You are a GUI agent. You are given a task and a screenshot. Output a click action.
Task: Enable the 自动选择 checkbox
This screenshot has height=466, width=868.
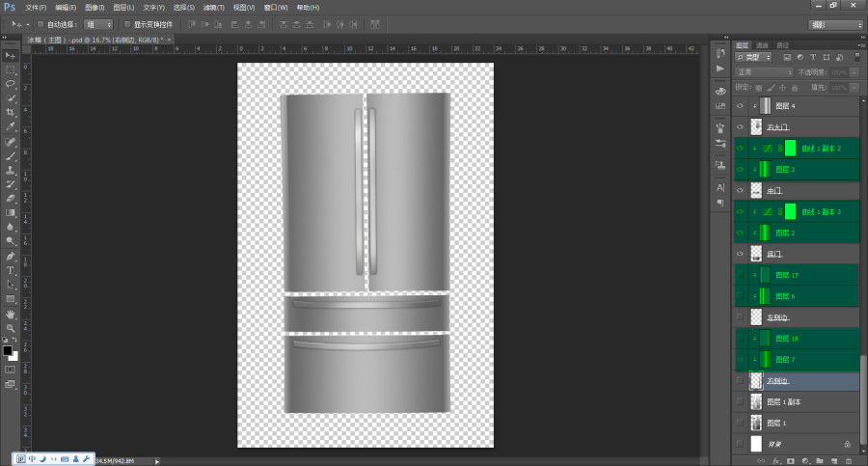(41, 24)
